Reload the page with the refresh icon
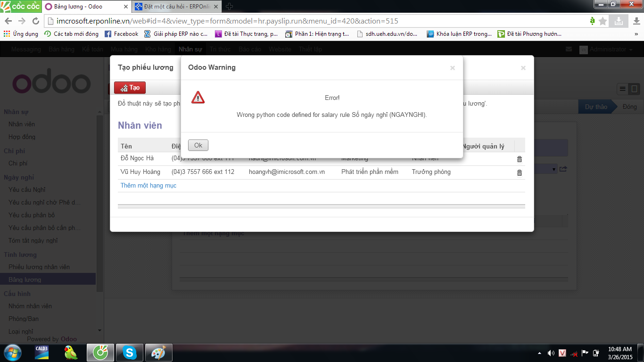The width and height of the screenshot is (644, 362). [36, 21]
